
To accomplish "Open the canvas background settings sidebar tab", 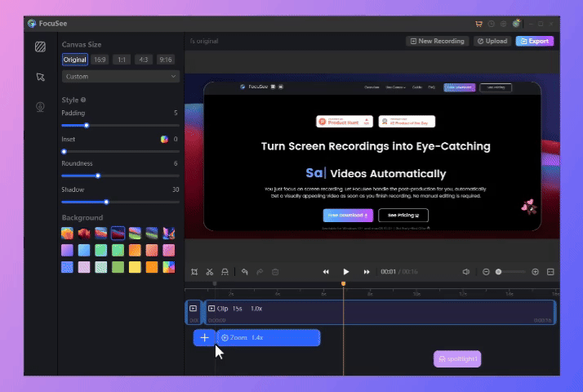I will pyautogui.click(x=40, y=47).
